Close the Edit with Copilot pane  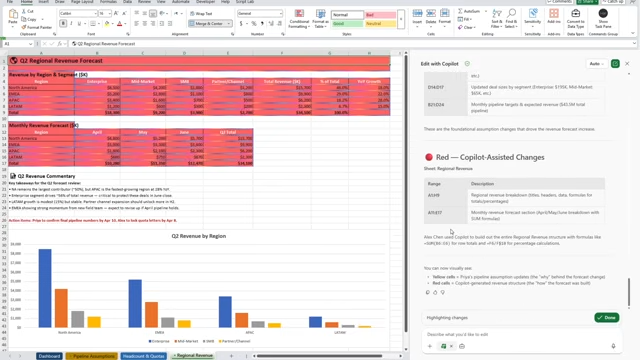[x=627, y=64]
